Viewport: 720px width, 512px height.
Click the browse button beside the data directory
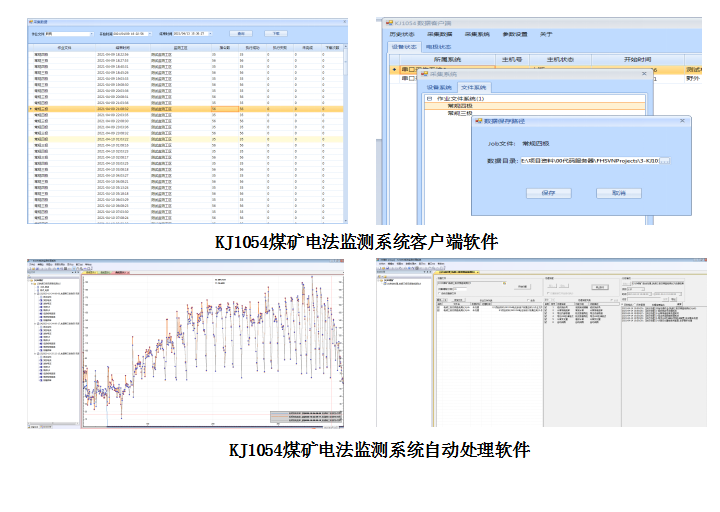[664, 161]
